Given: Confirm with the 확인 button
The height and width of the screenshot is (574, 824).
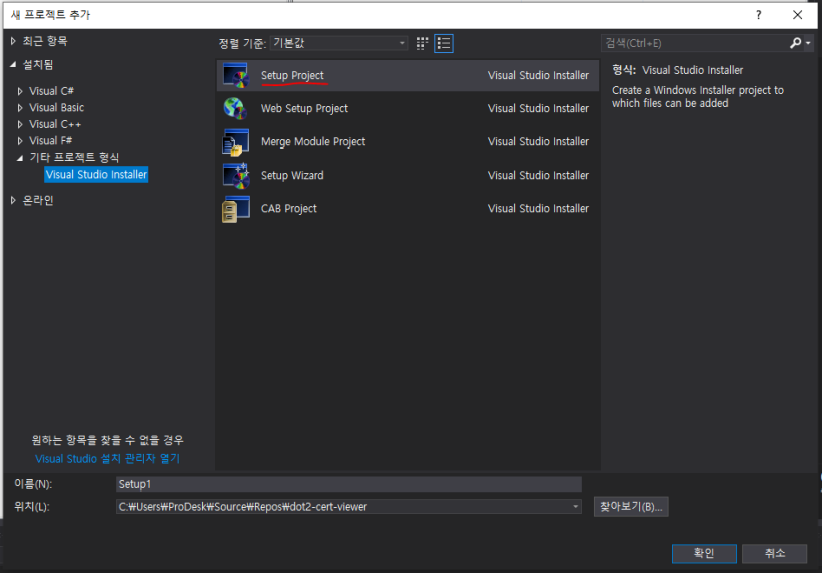Looking at the screenshot, I should [x=704, y=553].
